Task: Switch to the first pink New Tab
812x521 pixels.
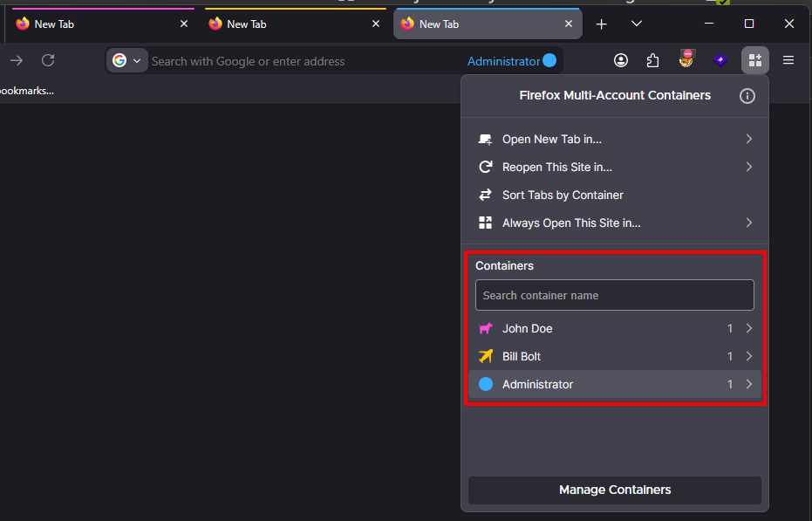Action: point(101,24)
